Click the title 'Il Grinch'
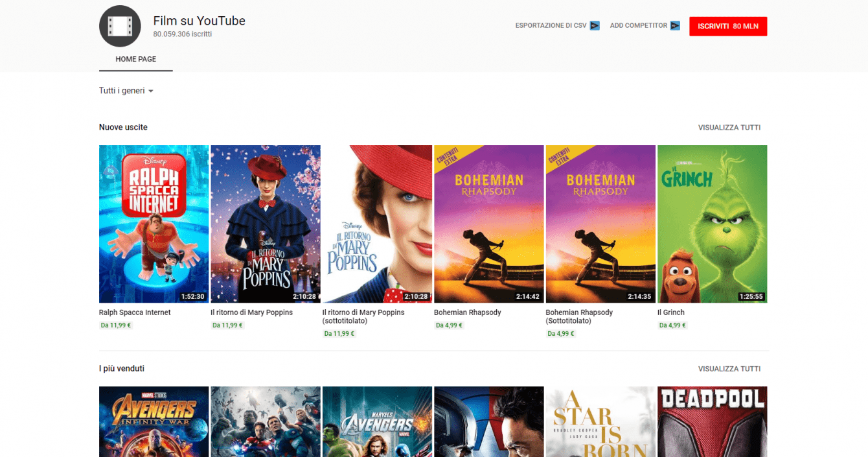868x457 pixels. 671,312
